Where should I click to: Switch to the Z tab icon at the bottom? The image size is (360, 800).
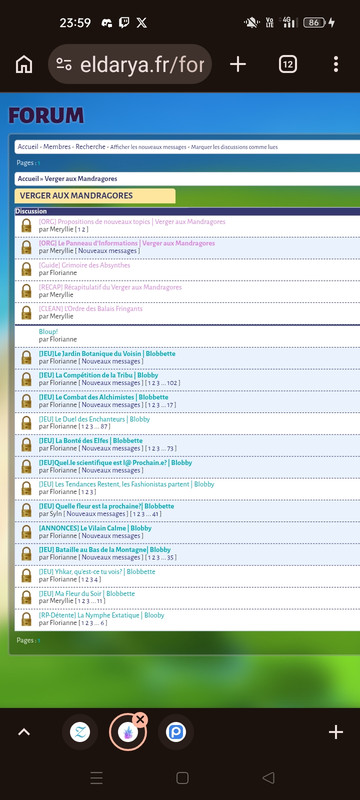(80, 732)
